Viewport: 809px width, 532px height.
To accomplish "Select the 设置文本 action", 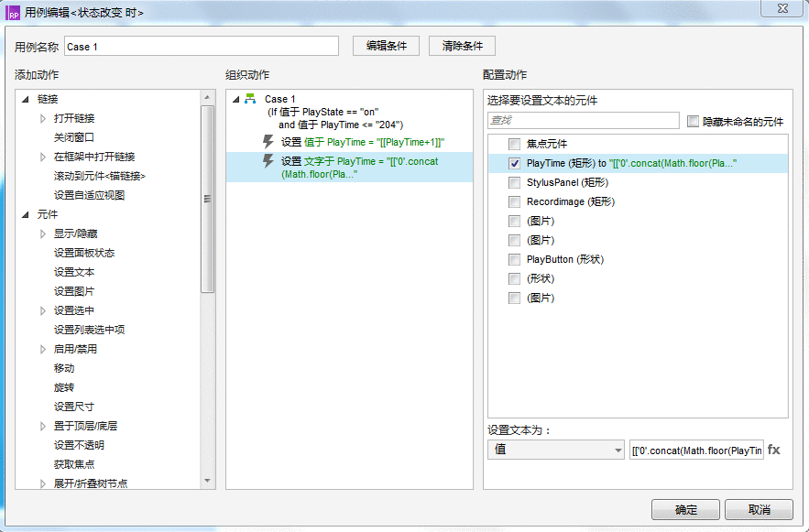I will click(x=74, y=272).
